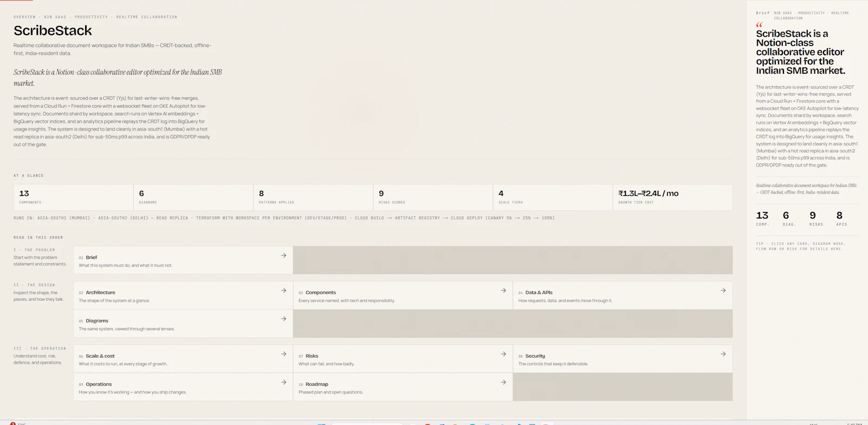Click the 13 COMP. stat in side panel

762,218
